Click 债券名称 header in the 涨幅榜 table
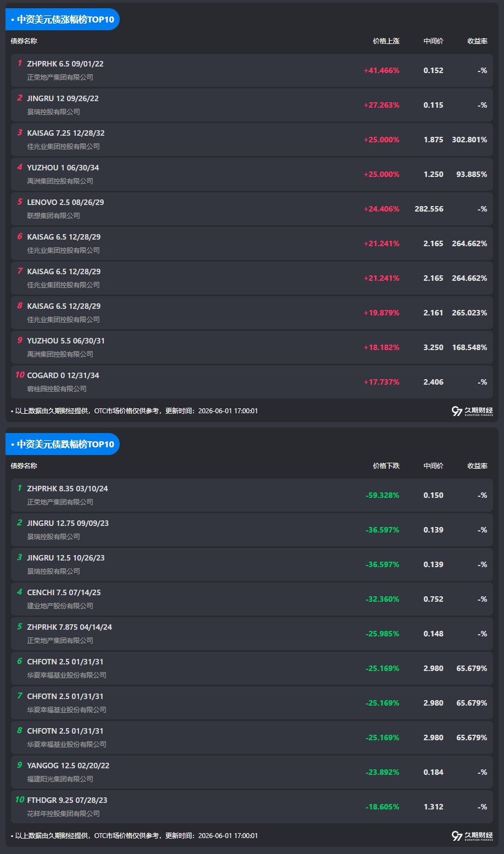 (24, 41)
